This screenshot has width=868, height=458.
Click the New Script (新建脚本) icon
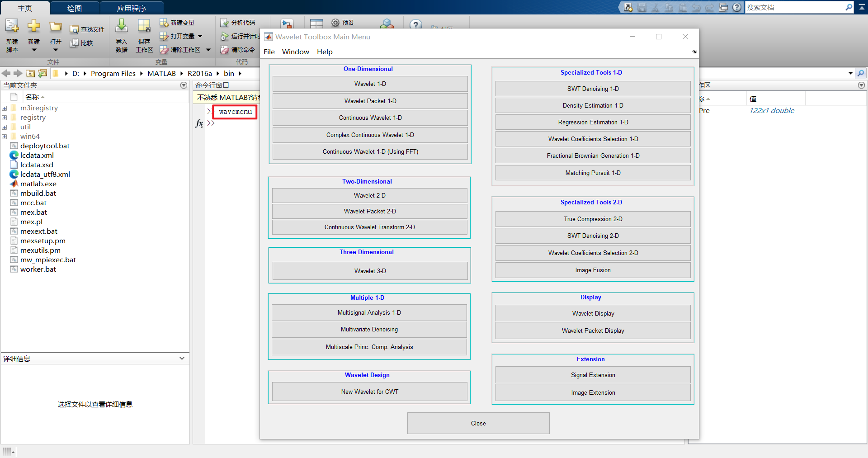point(12,28)
